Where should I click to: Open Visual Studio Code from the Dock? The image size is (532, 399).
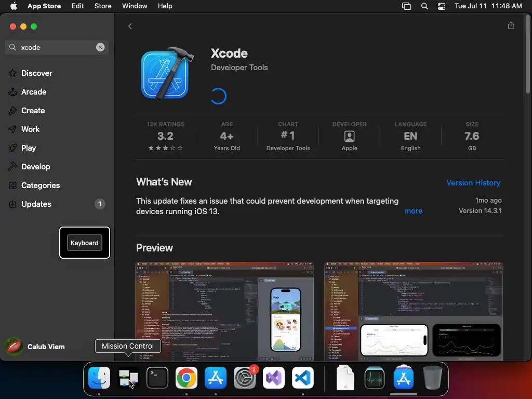[x=303, y=378]
